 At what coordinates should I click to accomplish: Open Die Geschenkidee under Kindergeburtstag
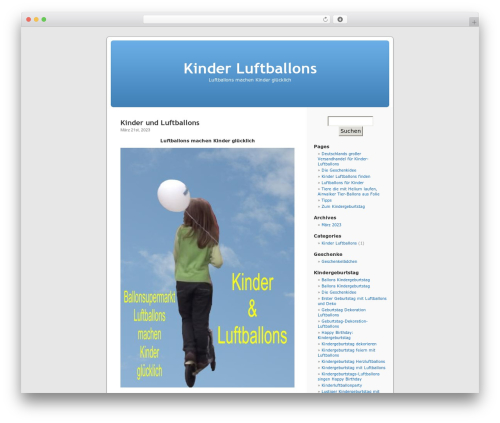[339, 292]
